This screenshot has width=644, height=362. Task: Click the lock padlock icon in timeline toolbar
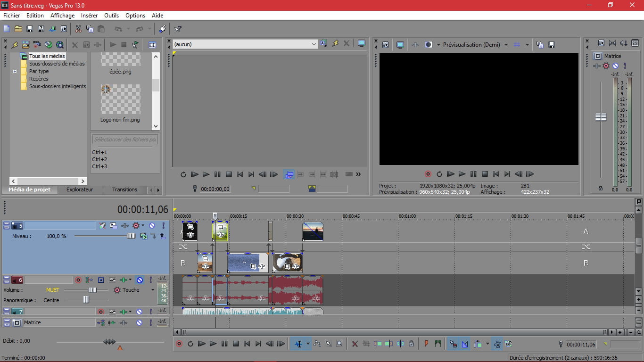pos(412,344)
